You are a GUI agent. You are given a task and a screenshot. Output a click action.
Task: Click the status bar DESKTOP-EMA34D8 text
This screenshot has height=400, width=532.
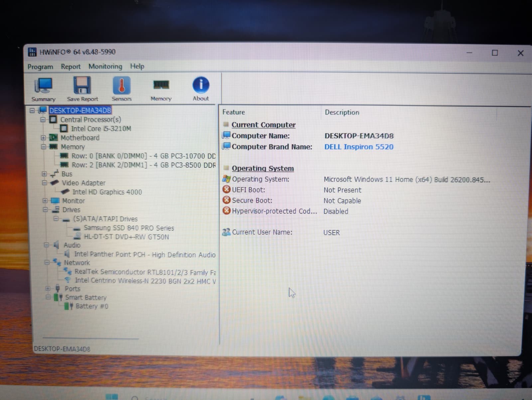62,349
